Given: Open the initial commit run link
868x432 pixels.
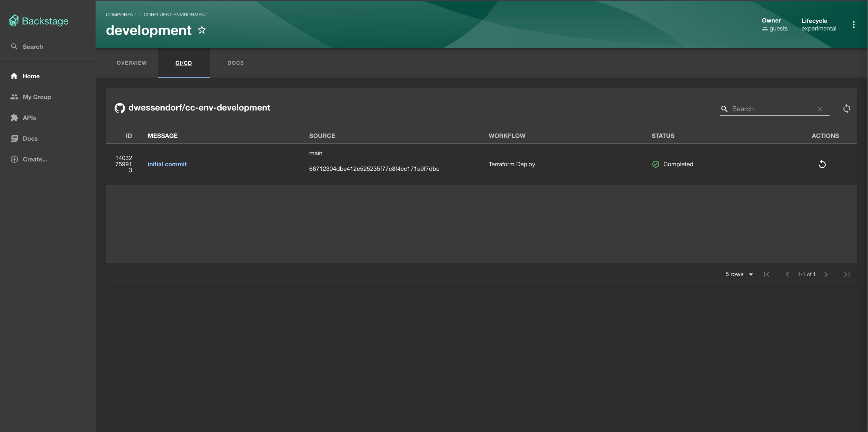Looking at the screenshot, I should click(x=167, y=164).
